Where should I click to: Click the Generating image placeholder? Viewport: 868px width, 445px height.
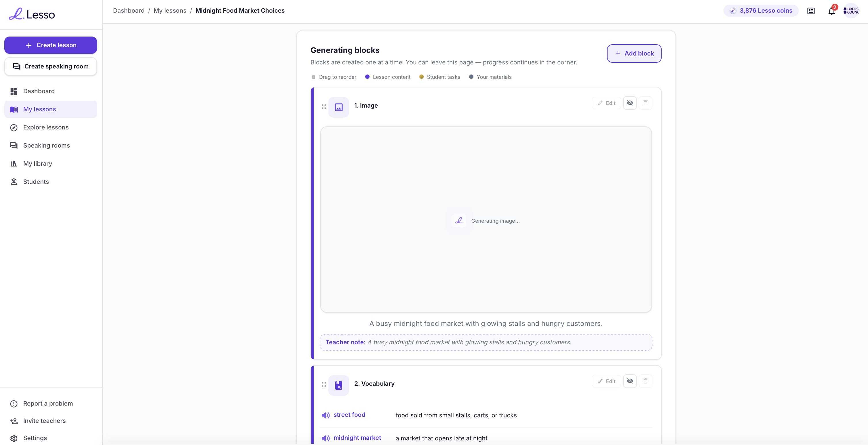486,220
